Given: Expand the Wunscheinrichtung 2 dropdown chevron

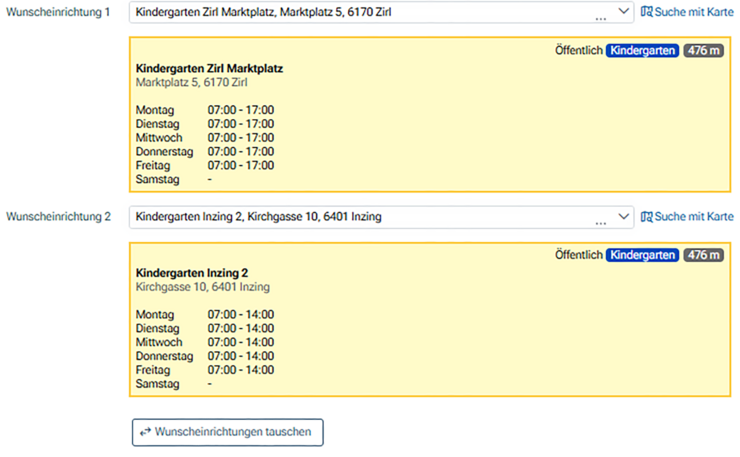Looking at the screenshot, I should 624,216.
